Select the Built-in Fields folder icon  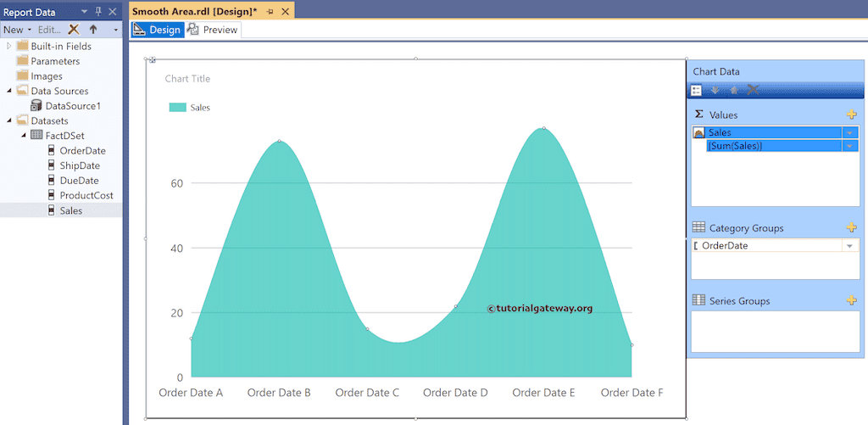pos(22,46)
